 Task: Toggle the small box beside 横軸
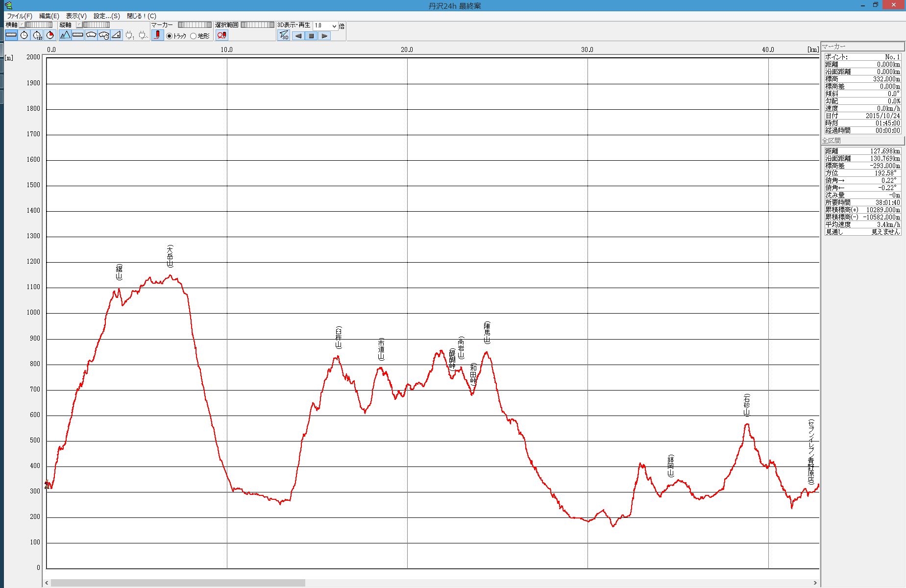(22, 24)
